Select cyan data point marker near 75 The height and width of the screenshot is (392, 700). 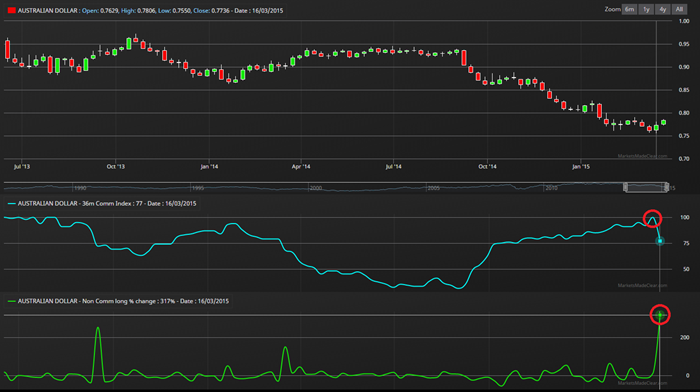pyautogui.click(x=660, y=241)
